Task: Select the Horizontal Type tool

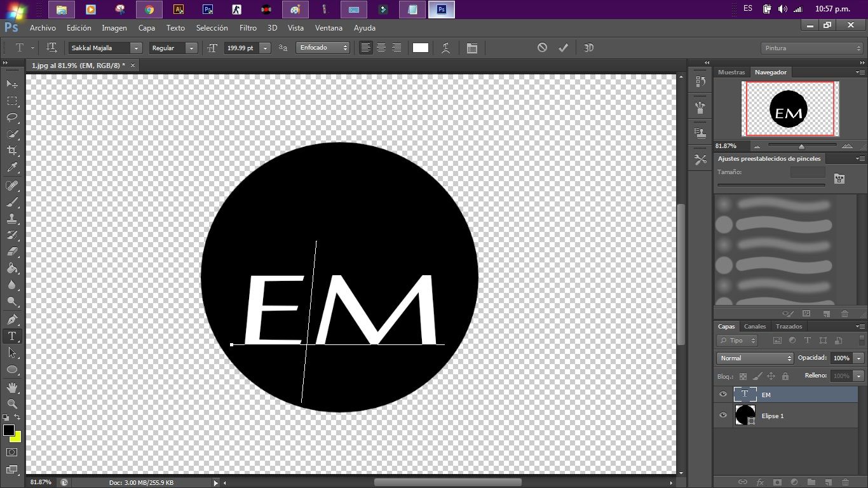Action: pos(12,336)
